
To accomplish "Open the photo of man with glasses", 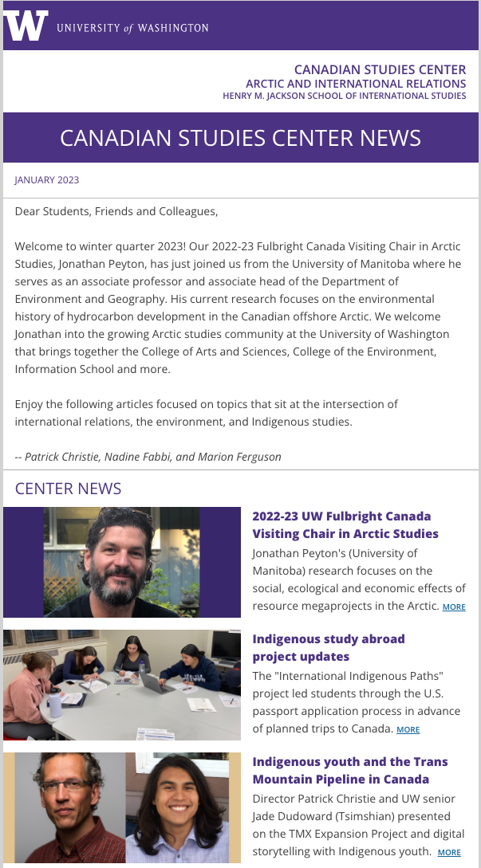I will [x=70, y=807].
